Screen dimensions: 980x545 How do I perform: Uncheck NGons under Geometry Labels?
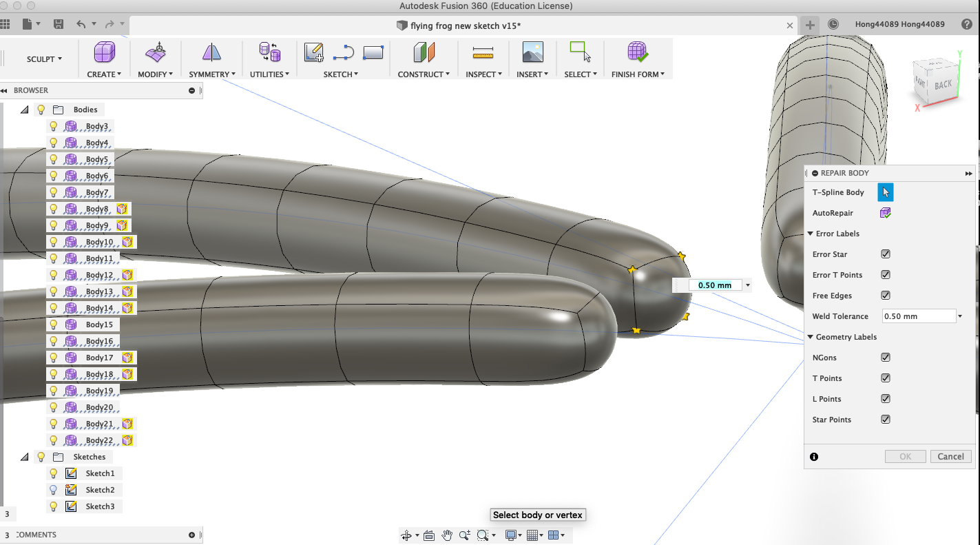point(885,357)
